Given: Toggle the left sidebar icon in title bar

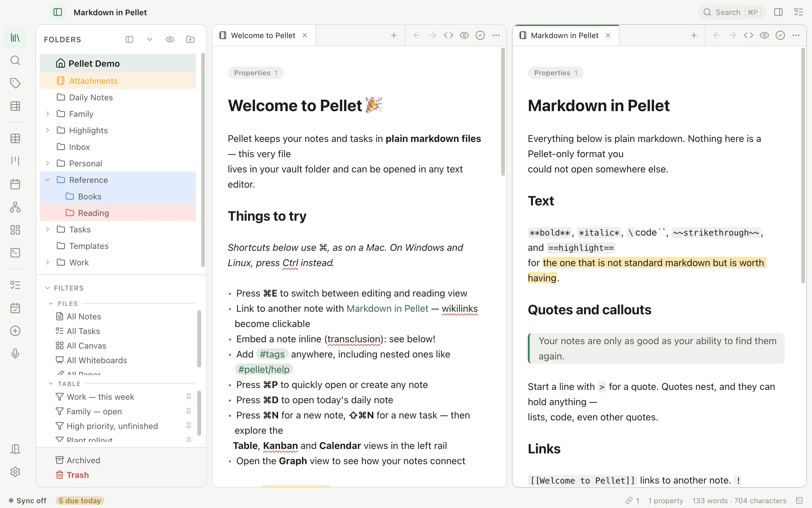Looking at the screenshot, I should coord(58,12).
